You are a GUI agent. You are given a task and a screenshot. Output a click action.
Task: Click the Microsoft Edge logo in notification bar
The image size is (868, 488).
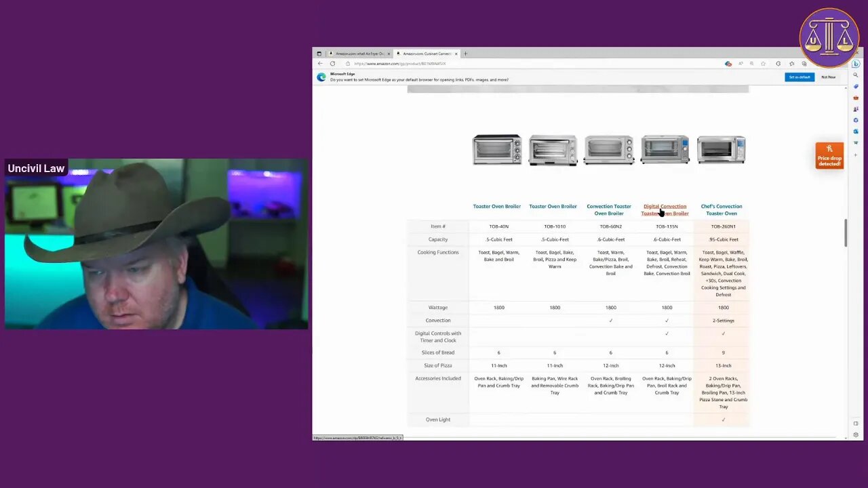tap(321, 77)
